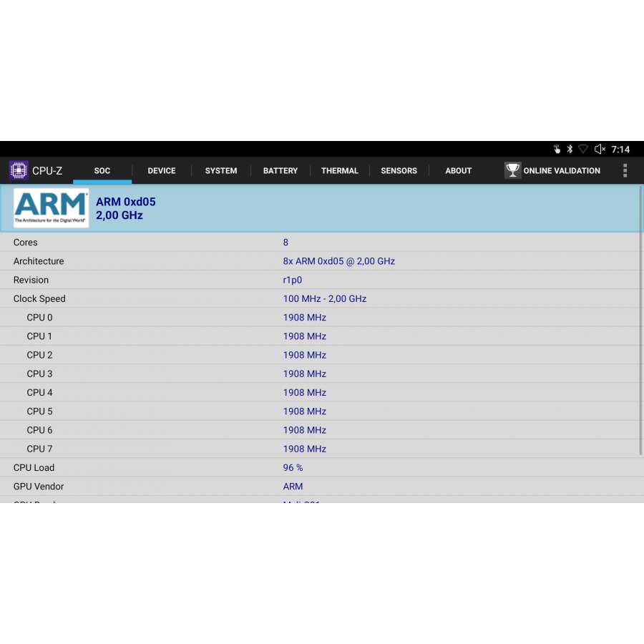
Task: Tap the muted speaker status icon
Action: coord(600,149)
